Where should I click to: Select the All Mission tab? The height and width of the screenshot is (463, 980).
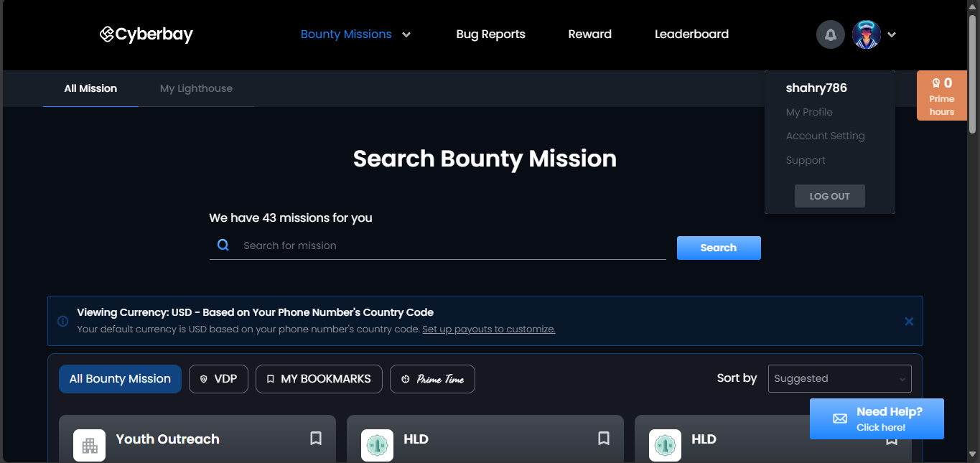(x=90, y=88)
